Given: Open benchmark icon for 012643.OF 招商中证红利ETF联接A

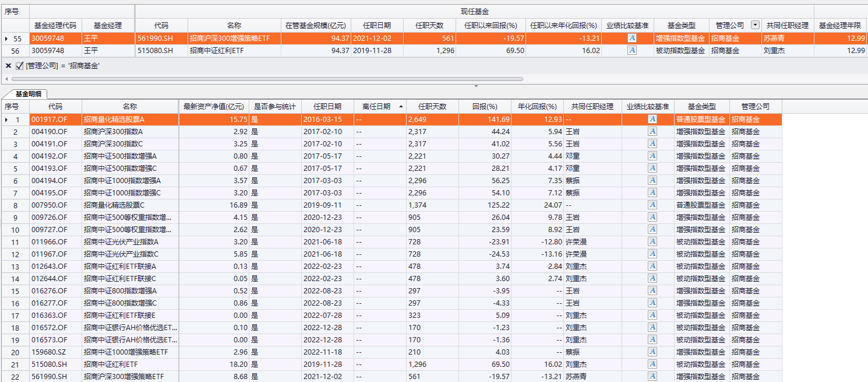Looking at the screenshot, I should 652,266.
